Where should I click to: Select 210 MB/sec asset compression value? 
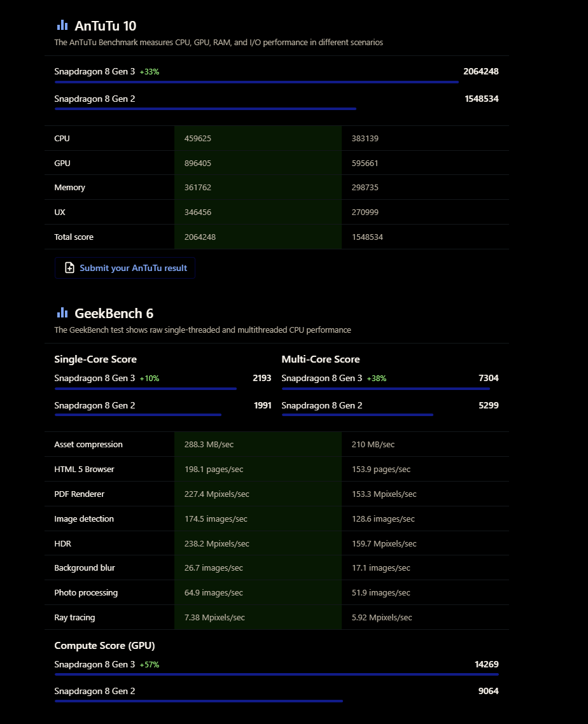coord(373,444)
